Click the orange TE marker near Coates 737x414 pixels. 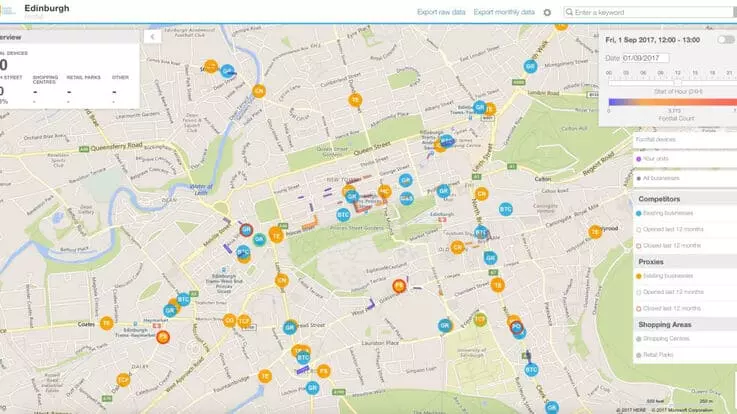(107, 323)
